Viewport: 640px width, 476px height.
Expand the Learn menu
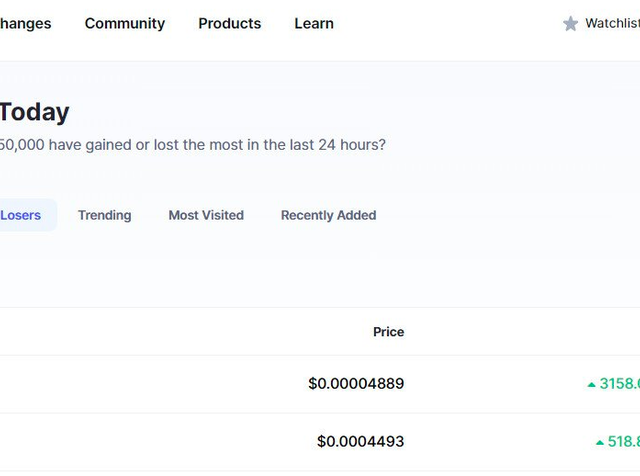click(x=314, y=23)
